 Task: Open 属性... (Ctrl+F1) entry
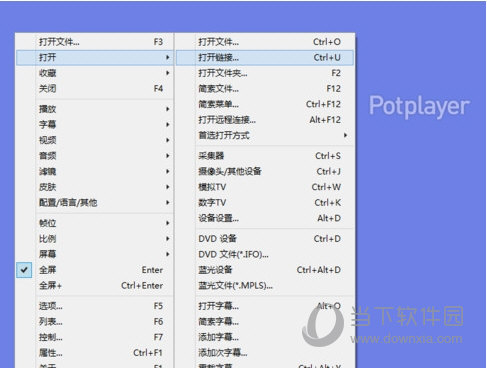(x=95, y=353)
